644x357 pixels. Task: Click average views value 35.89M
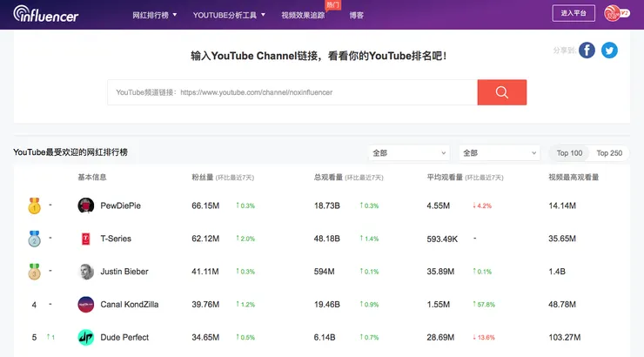click(440, 272)
